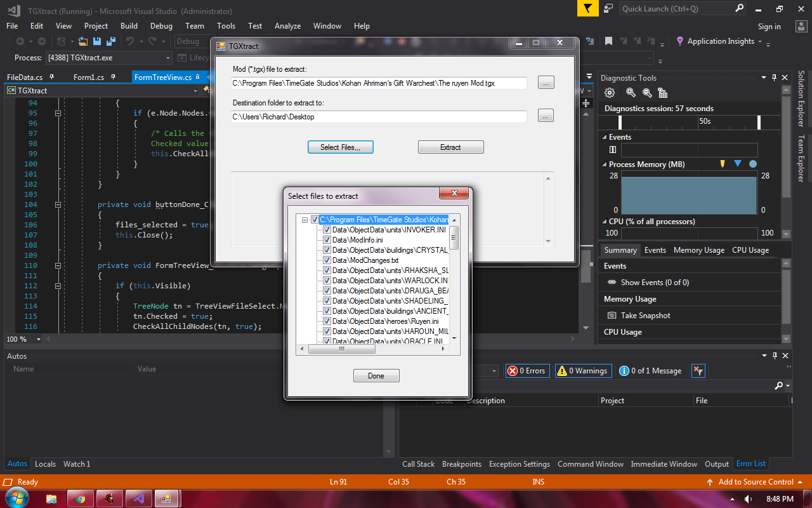Open the Debug menu

click(161, 26)
